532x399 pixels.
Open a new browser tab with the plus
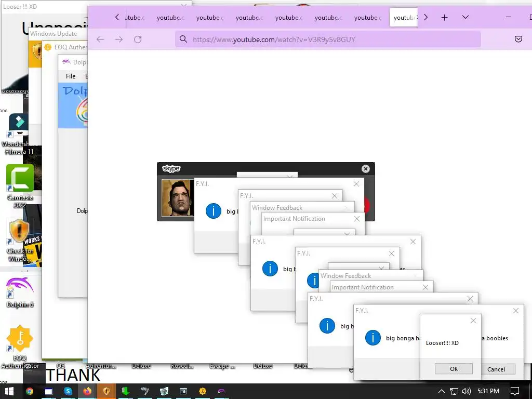[445, 17]
